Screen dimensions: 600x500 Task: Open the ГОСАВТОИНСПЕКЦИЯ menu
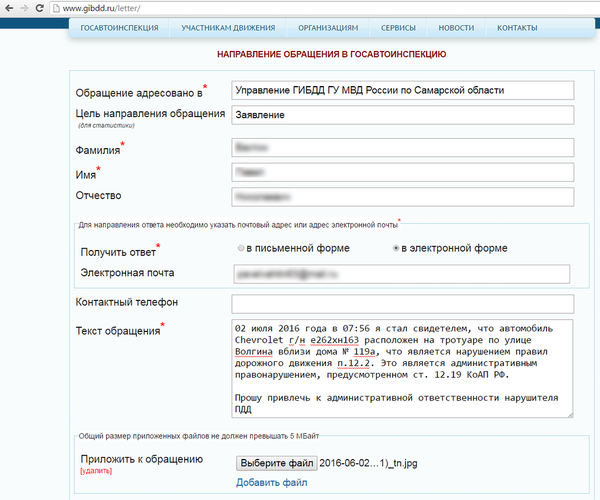119,28
